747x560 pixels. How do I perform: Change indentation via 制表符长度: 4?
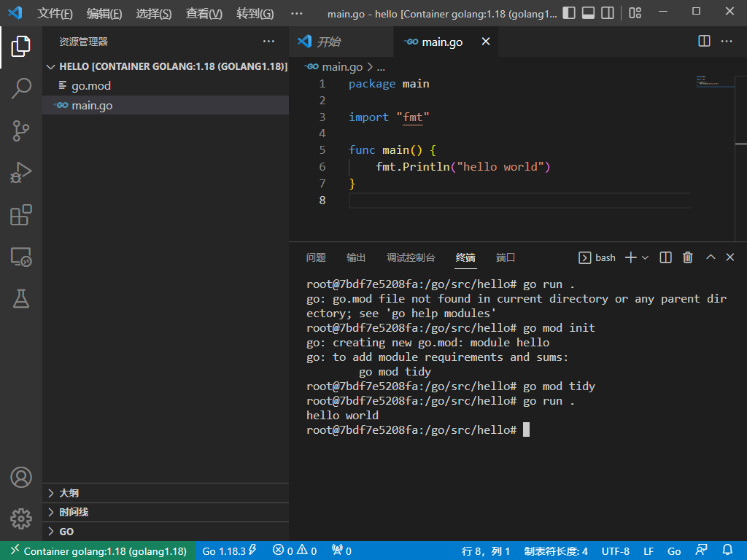coord(556,551)
